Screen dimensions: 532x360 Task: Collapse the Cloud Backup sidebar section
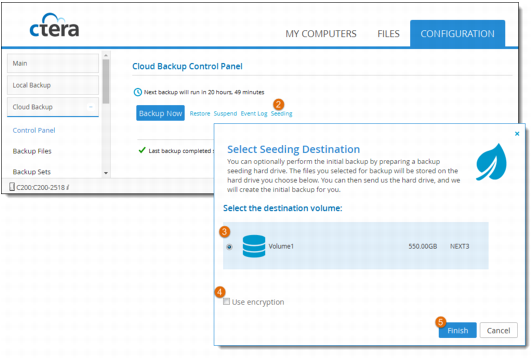[91, 107]
